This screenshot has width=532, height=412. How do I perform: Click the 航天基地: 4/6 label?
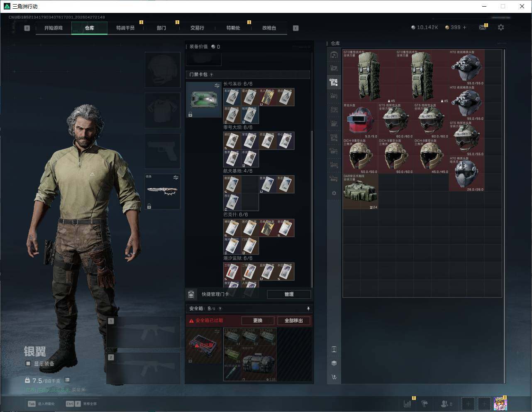point(238,171)
